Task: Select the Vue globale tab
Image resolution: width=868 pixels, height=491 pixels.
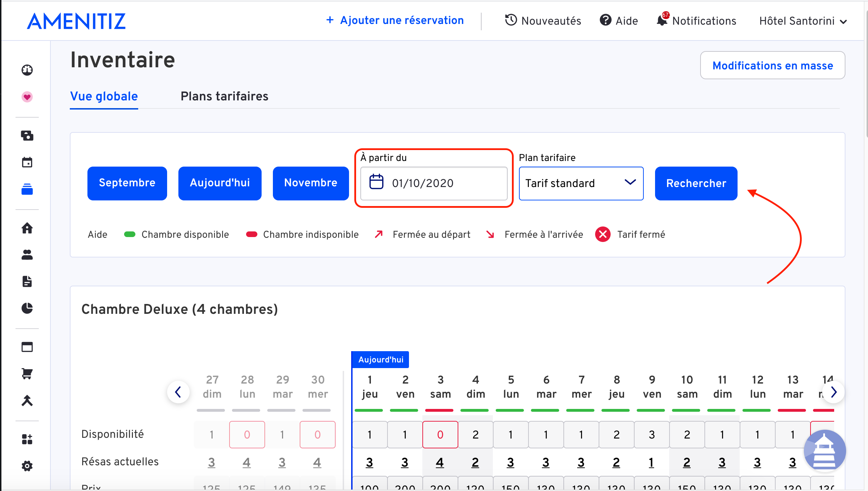Action: tap(104, 96)
